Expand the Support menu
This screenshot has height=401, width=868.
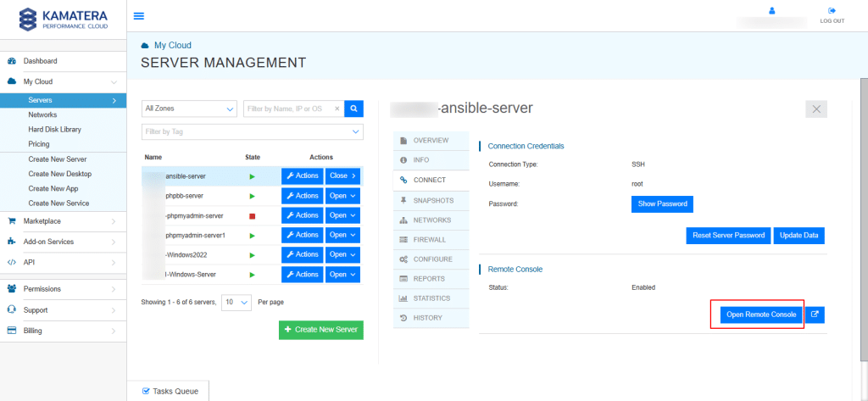(x=63, y=310)
